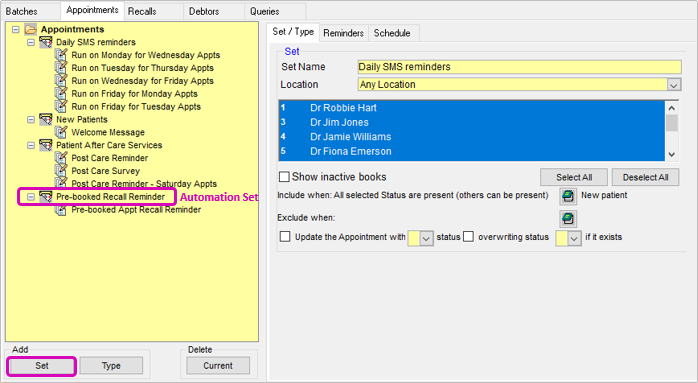The image size is (698, 383).
Task: Select Dr Jim Jones in the book list
Action: (x=472, y=122)
